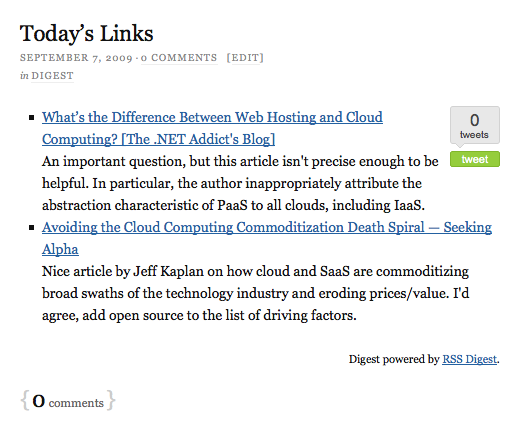Click the bullet marker before Web Hosting link
Viewport: 517px width, 434px height.
coord(32,117)
